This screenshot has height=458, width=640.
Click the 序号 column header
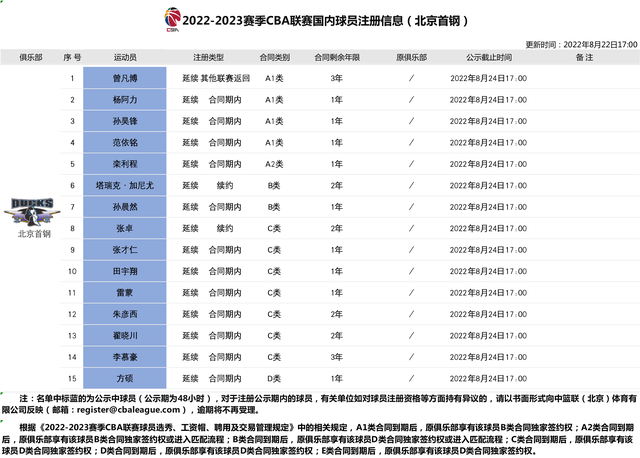[x=72, y=58]
